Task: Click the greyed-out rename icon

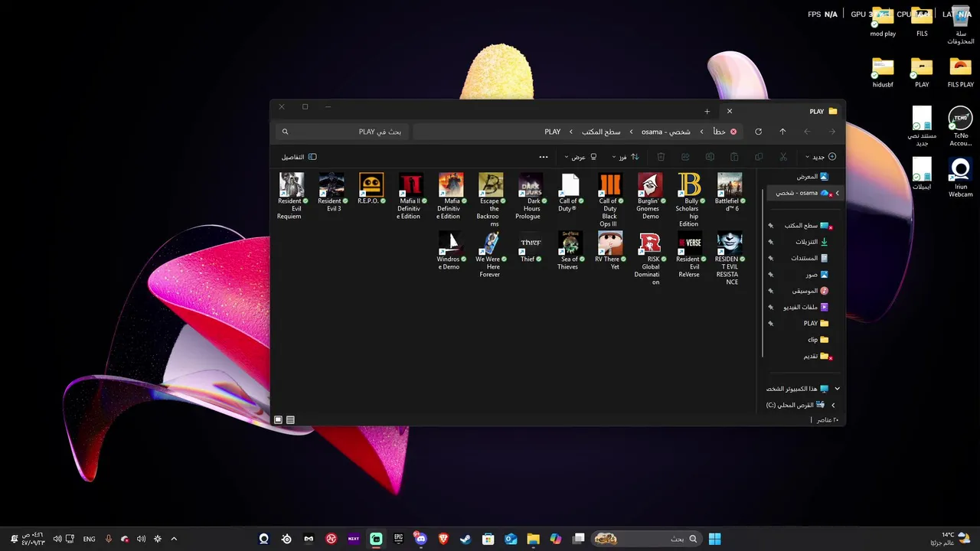Action: click(710, 157)
